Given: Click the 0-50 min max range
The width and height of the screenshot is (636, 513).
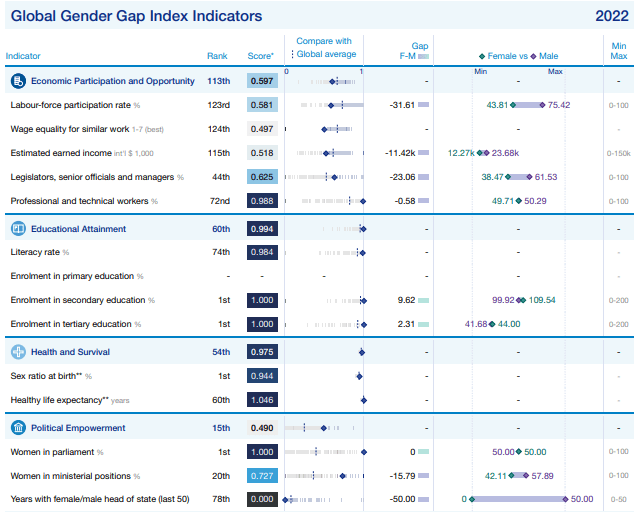Looking at the screenshot, I should coord(619,500).
